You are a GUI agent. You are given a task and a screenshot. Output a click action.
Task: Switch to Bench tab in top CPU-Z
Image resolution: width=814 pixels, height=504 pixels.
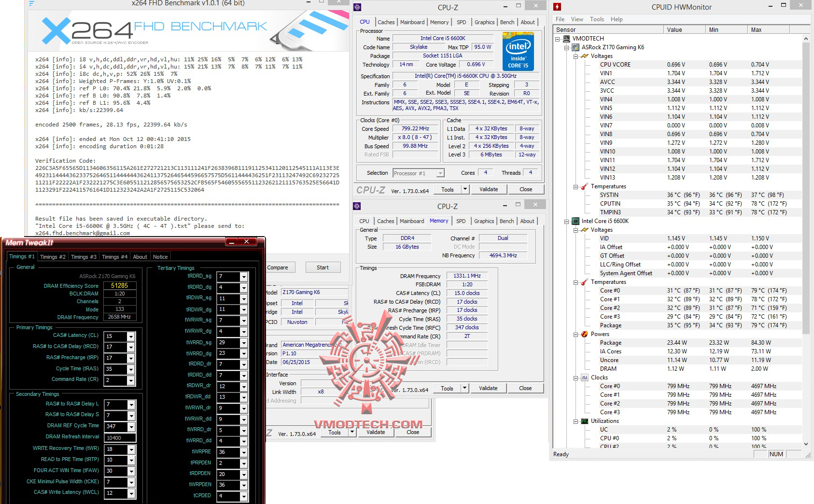(507, 22)
